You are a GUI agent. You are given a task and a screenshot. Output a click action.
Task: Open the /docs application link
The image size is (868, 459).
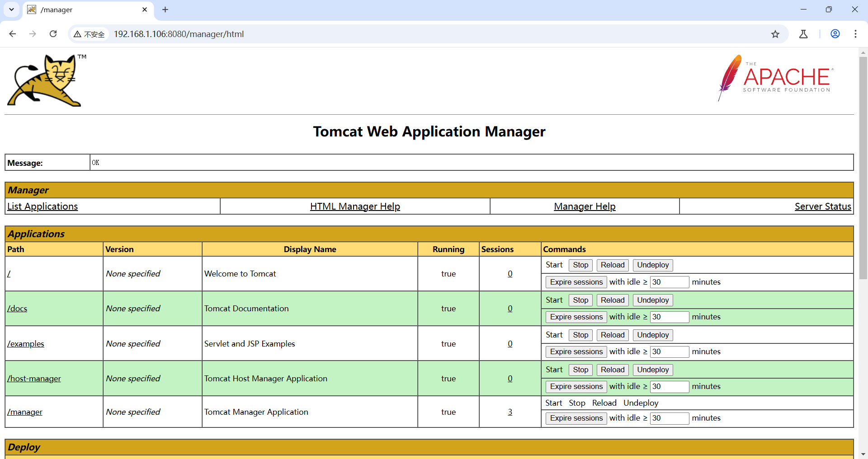click(x=17, y=309)
